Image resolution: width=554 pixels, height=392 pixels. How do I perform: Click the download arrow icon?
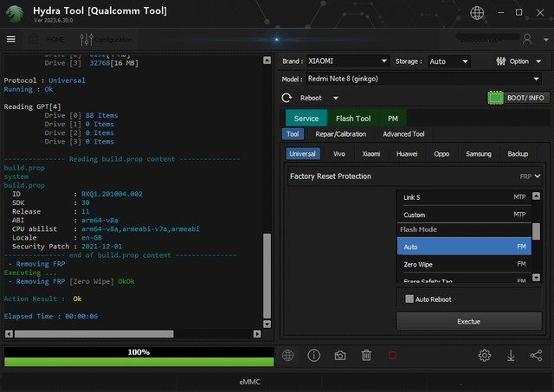click(x=511, y=356)
